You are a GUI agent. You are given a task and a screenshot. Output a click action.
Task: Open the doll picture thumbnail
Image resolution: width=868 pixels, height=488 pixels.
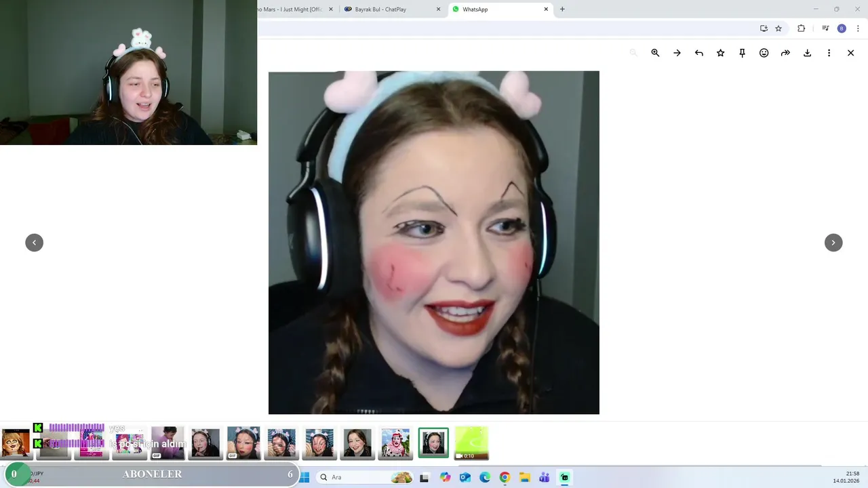tap(16, 443)
